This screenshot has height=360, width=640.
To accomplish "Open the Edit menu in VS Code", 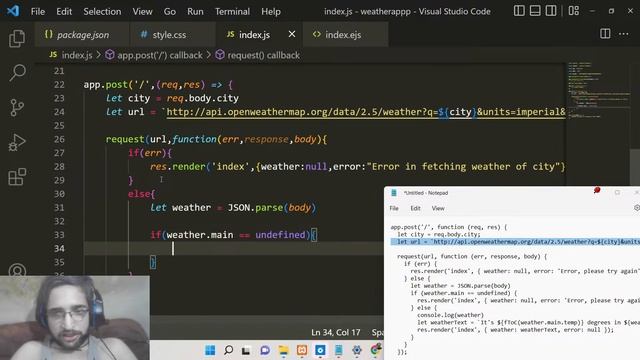I will click(x=64, y=11).
